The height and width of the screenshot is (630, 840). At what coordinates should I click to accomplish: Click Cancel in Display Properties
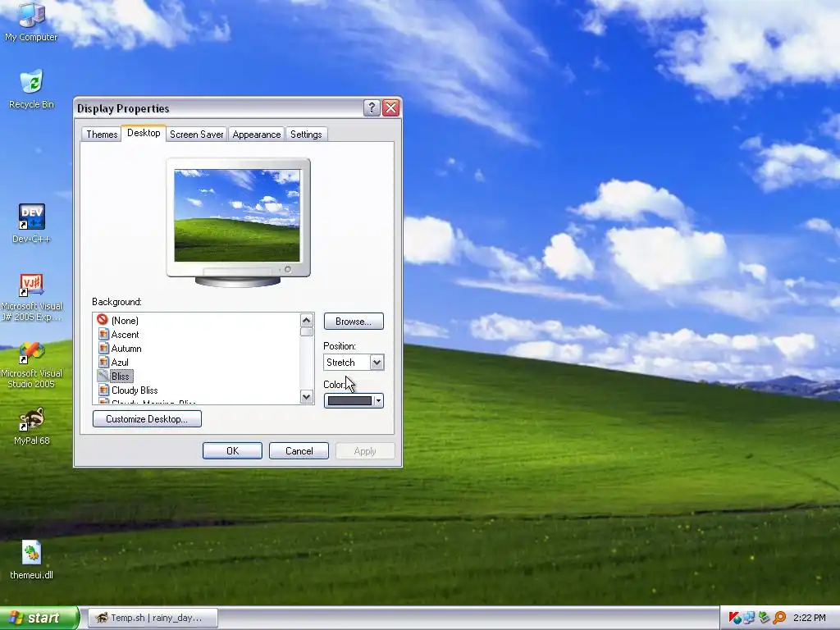(x=299, y=451)
